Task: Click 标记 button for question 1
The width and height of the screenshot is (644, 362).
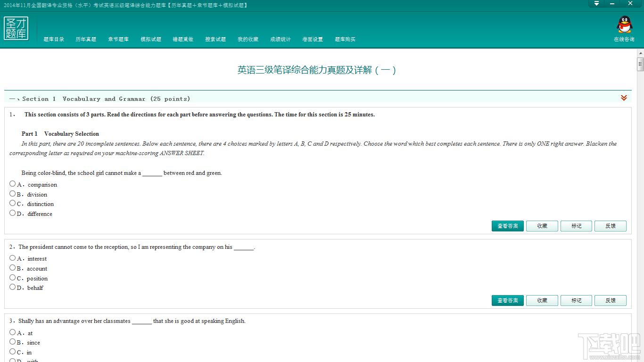Action: click(x=577, y=226)
